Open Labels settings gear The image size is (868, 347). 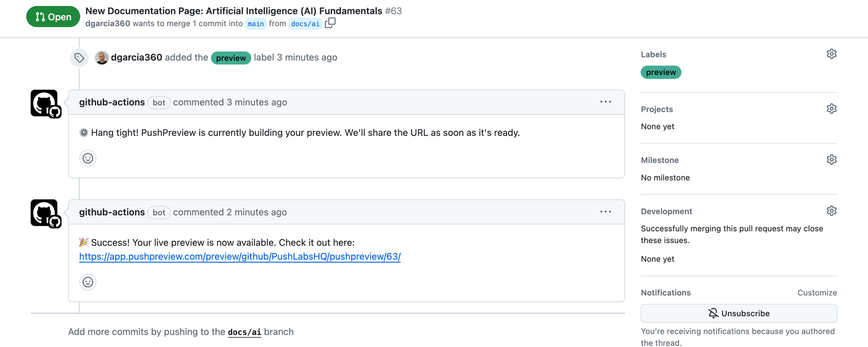pos(831,54)
